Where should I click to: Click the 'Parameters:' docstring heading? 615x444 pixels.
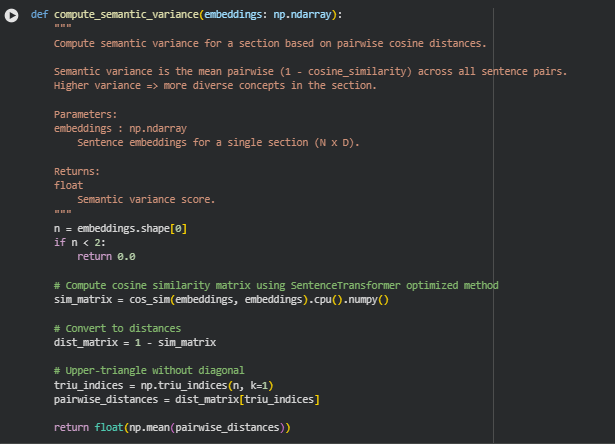click(86, 114)
